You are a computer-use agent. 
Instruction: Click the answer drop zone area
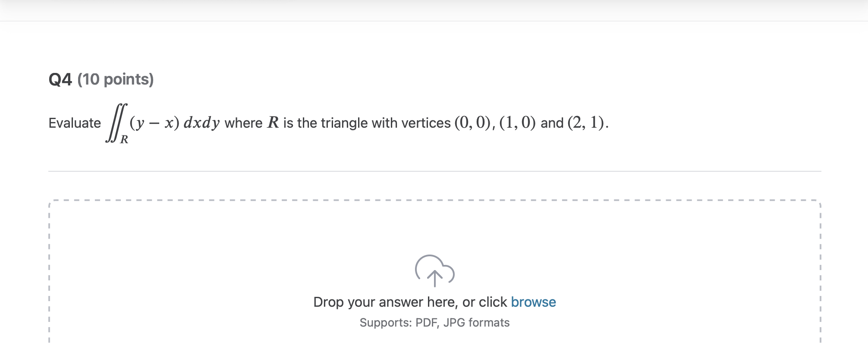click(434, 276)
